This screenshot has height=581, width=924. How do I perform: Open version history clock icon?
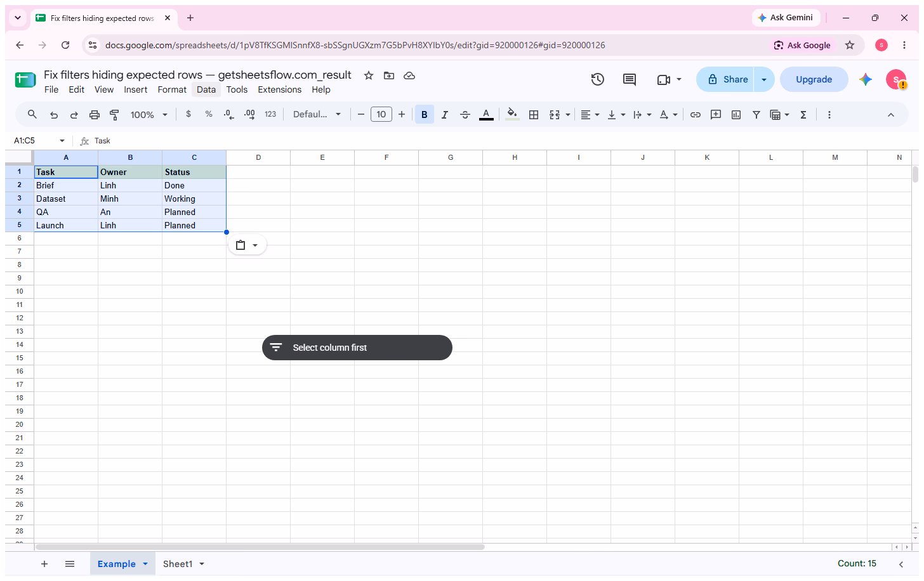coord(598,79)
